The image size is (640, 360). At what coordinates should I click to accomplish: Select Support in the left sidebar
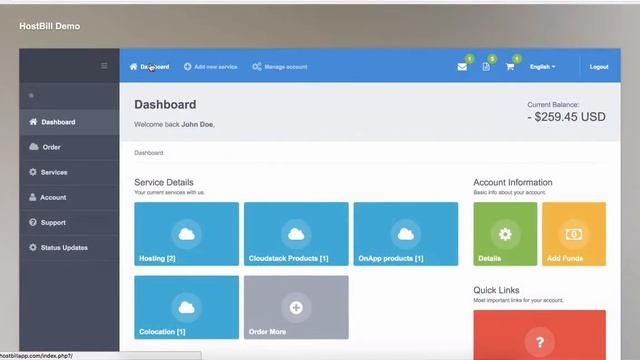69,222
